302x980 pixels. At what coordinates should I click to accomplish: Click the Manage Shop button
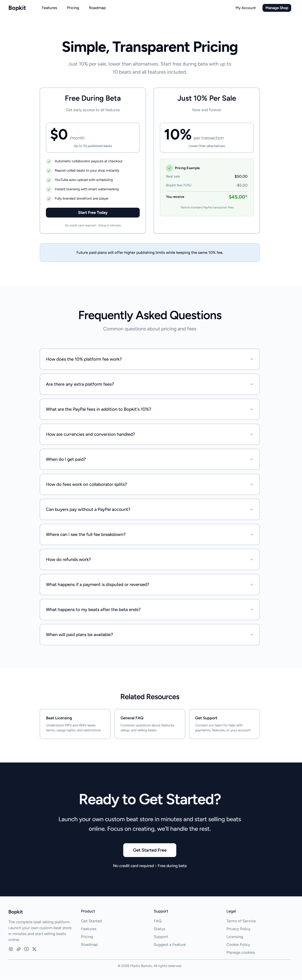tap(276, 8)
